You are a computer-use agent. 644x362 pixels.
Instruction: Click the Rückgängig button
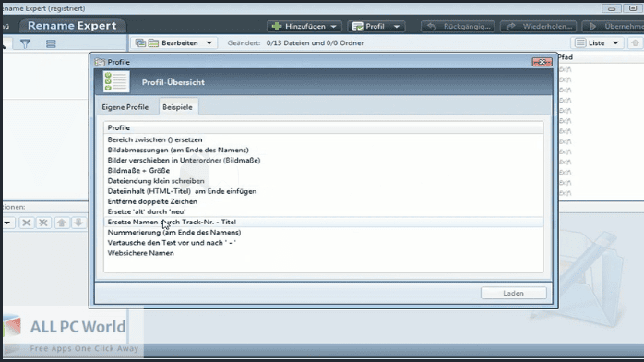tap(458, 26)
